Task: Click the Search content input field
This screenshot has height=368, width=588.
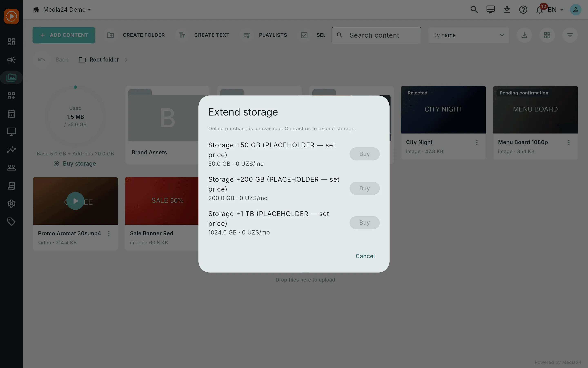Action: coord(376,35)
